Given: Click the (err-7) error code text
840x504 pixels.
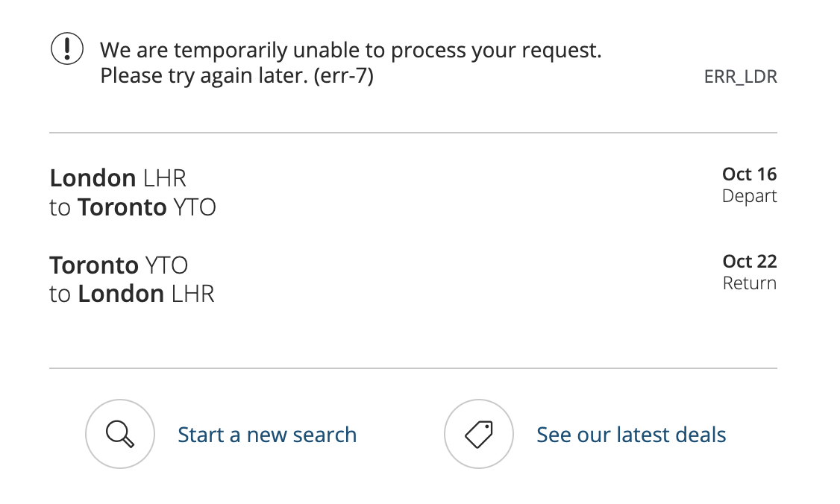Looking at the screenshot, I should tap(342, 76).
